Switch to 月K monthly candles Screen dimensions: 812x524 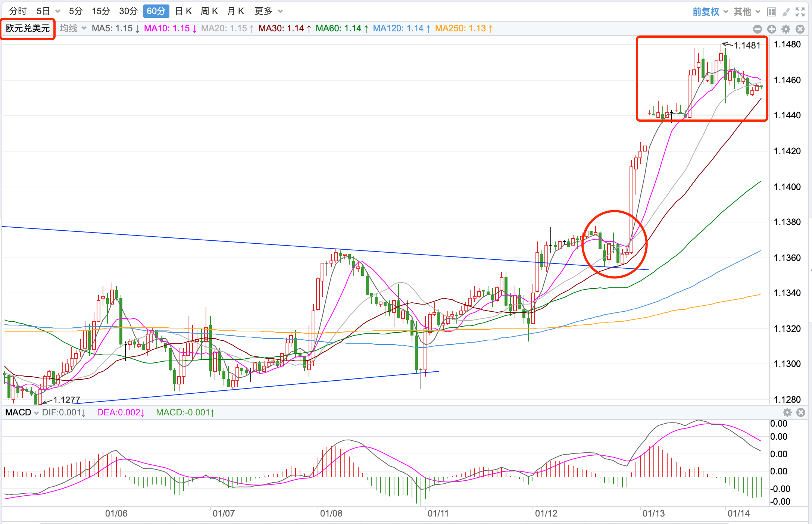click(x=235, y=11)
